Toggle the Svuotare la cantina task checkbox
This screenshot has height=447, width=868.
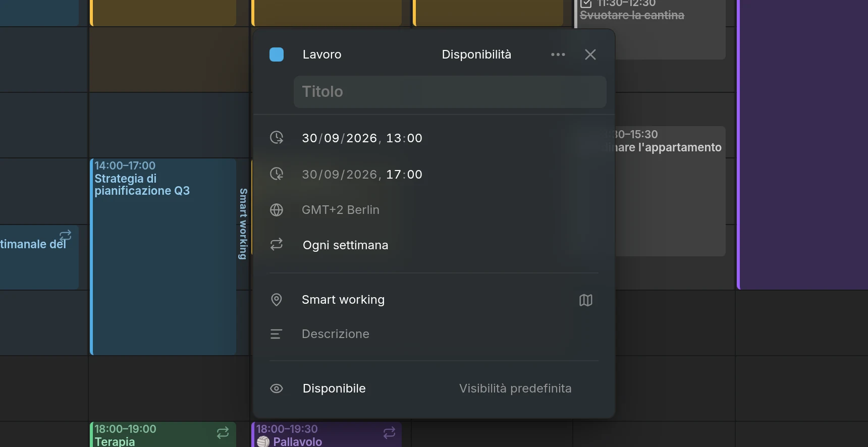(586, 4)
